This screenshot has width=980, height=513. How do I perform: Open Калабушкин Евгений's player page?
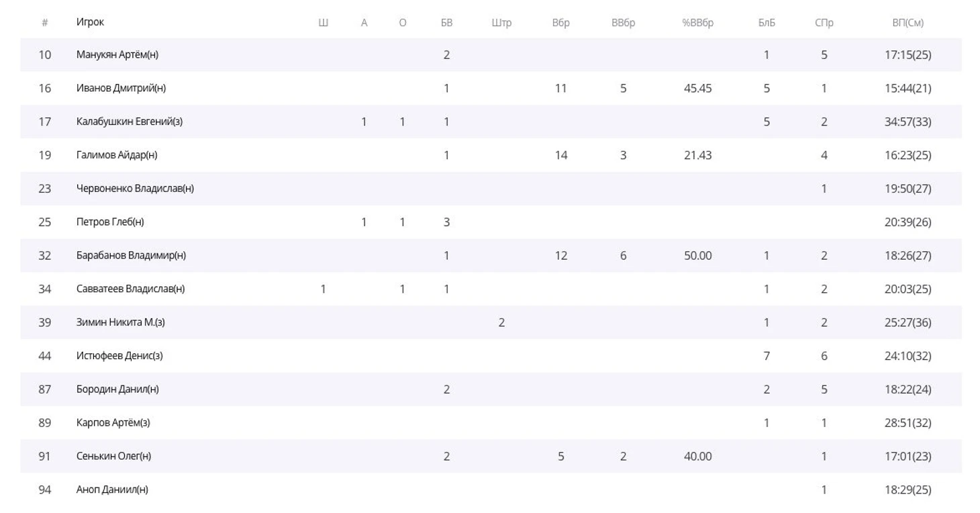point(129,122)
